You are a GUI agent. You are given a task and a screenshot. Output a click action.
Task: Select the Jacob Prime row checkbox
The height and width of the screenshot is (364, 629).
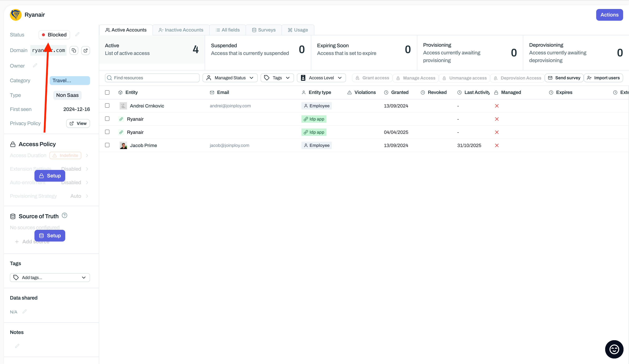click(107, 145)
